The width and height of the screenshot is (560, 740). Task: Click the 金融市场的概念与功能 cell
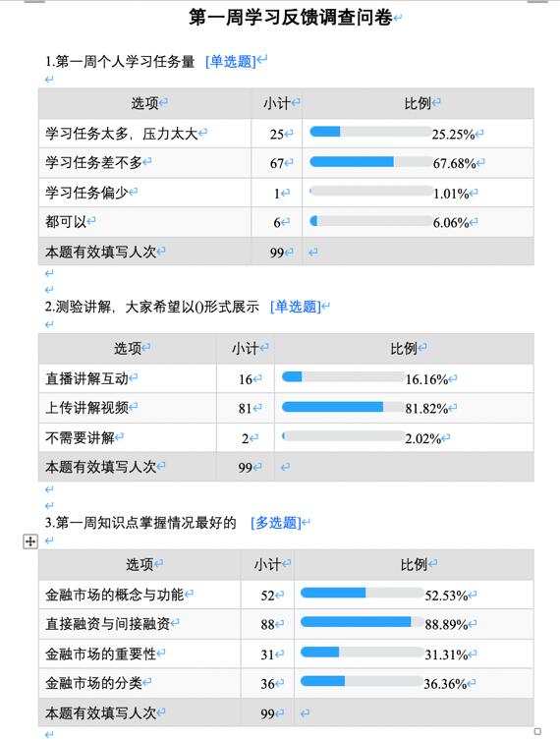[140, 595]
